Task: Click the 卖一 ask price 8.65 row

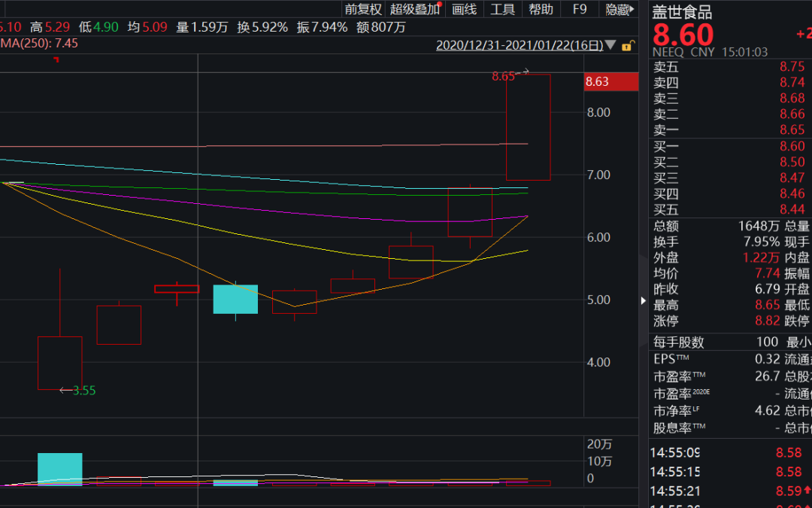Action: [x=729, y=129]
